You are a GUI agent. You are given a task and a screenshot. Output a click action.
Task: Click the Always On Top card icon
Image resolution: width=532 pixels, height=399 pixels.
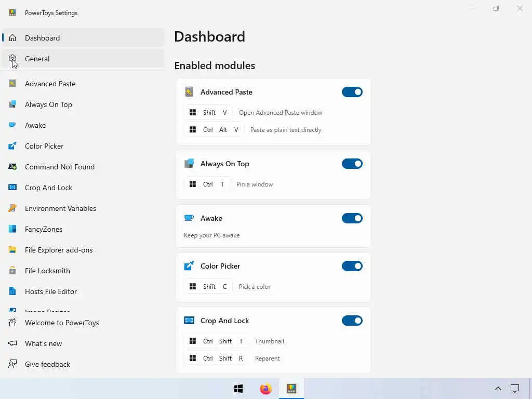pos(189,164)
